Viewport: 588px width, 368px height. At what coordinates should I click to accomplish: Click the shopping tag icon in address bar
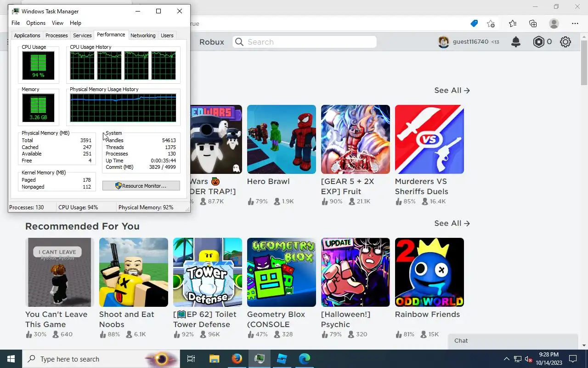[474, 23]
